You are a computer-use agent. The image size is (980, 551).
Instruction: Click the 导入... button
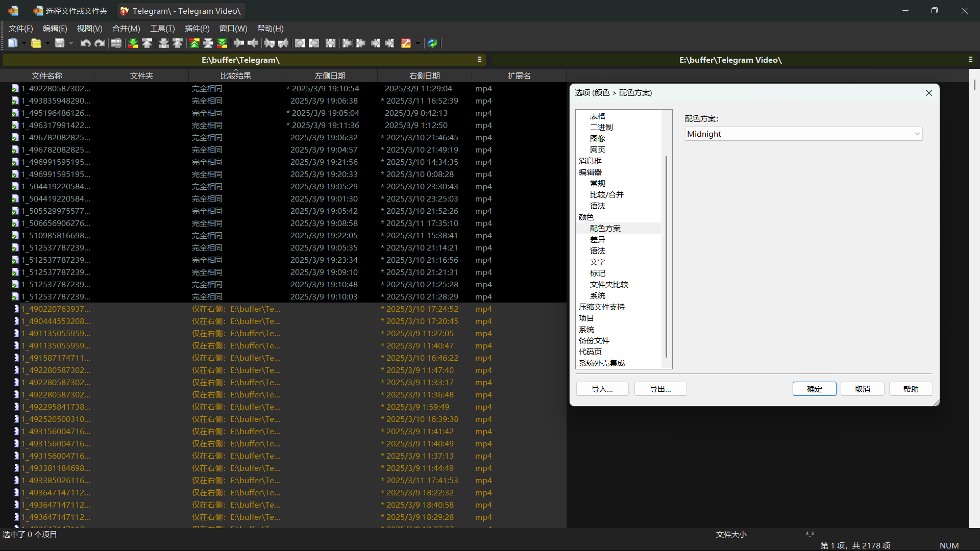coord(602,389)
